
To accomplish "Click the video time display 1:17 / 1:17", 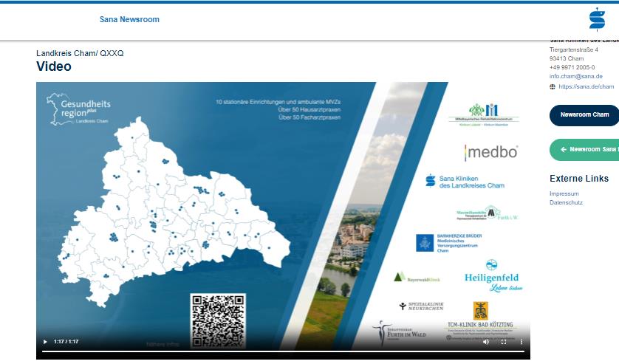I will pos(66,342).
